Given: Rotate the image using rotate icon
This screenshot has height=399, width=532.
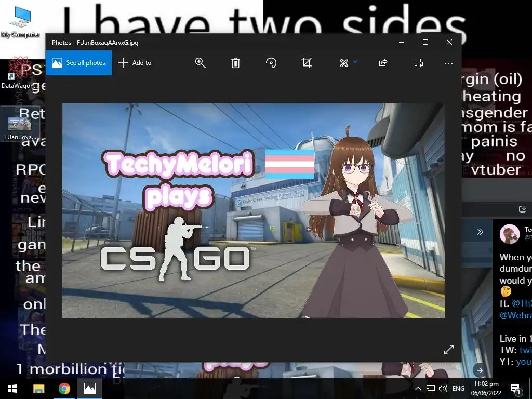Looking at the screenshot, I should tap(271, 63).
